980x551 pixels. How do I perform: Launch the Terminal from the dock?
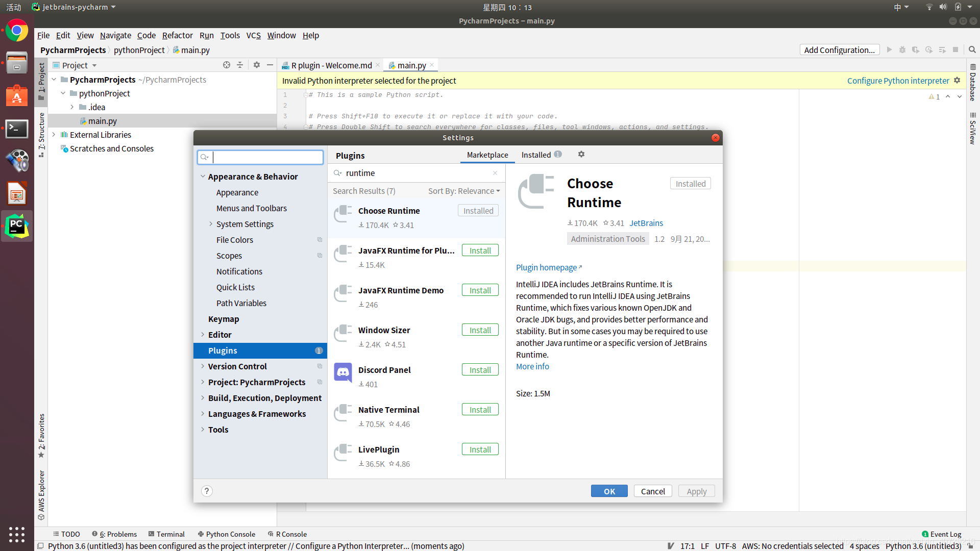17,129
